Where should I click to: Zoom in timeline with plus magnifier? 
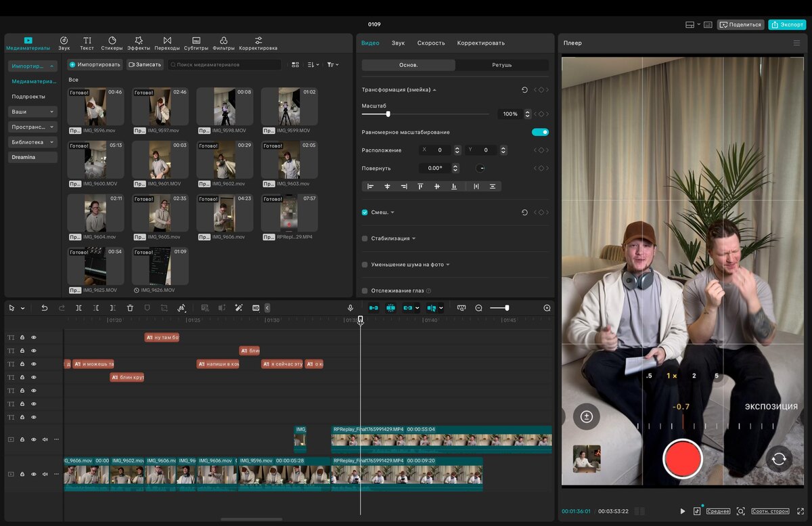click(547, 308)
